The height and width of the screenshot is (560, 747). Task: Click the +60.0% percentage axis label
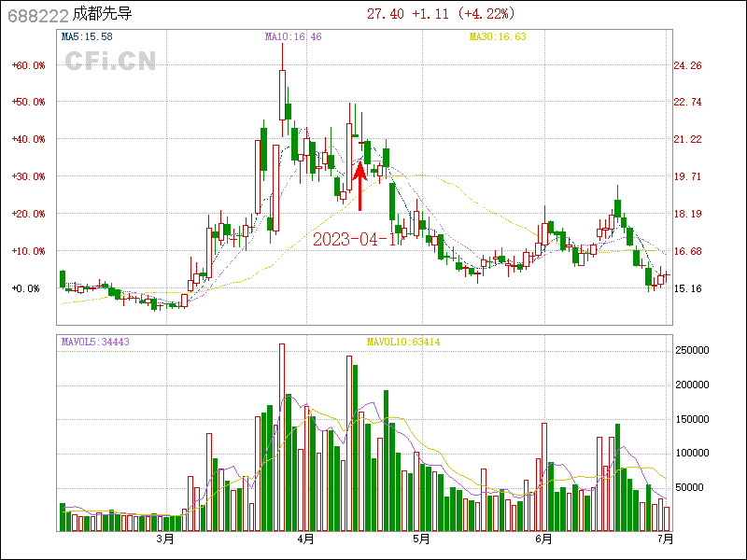click(x=28, y=65)
